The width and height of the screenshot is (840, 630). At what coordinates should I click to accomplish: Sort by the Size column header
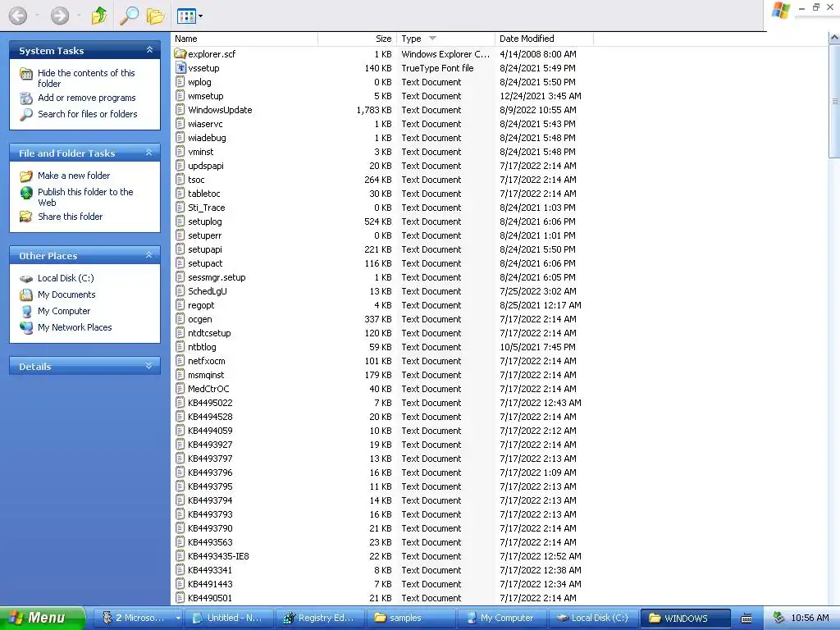(x=357, y=39)
